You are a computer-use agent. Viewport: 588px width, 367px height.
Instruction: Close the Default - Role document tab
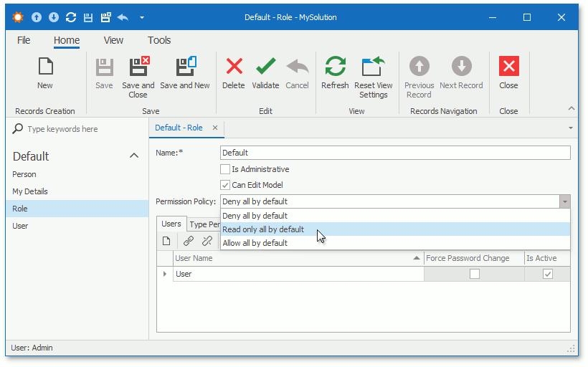point(215,128)
